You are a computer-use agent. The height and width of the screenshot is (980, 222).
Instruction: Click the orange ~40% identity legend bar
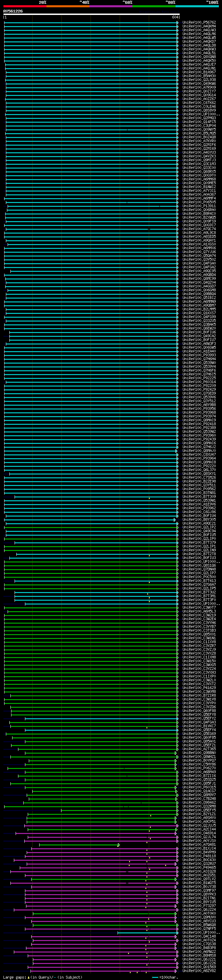coord(68,6)
